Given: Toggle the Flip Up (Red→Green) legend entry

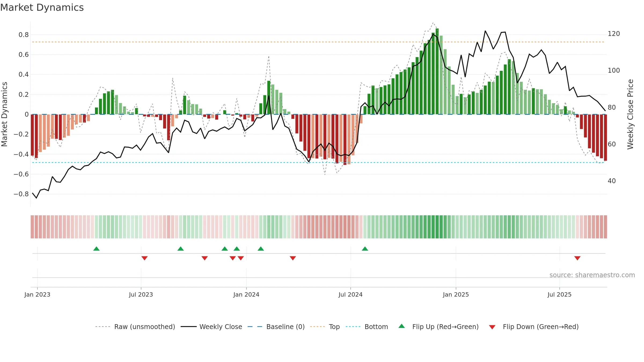Looking at the screenshot, I should [438, 327].
